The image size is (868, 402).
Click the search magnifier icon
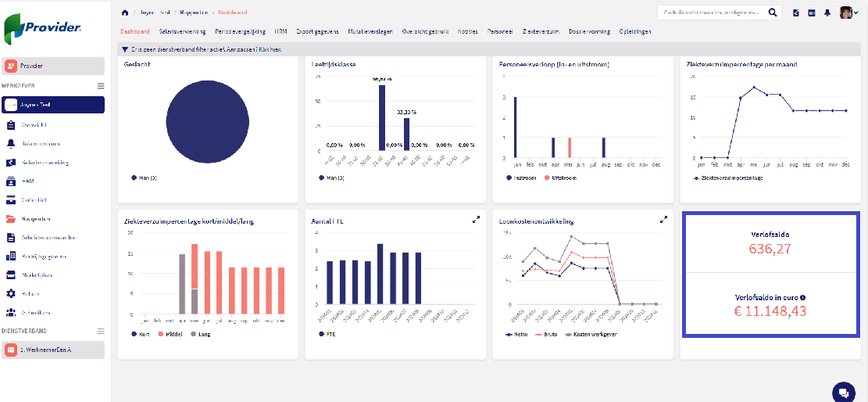(773, 13)
